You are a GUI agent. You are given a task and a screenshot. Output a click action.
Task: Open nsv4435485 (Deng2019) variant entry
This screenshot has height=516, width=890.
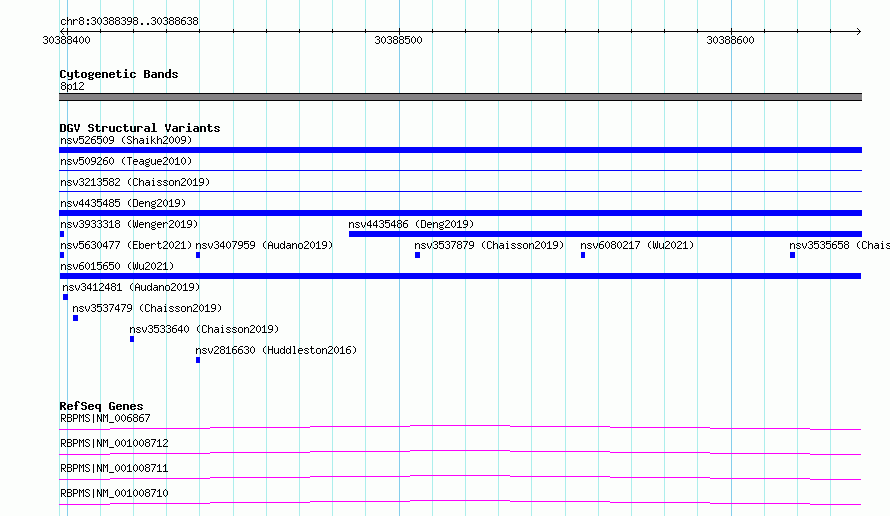point(123,203)
